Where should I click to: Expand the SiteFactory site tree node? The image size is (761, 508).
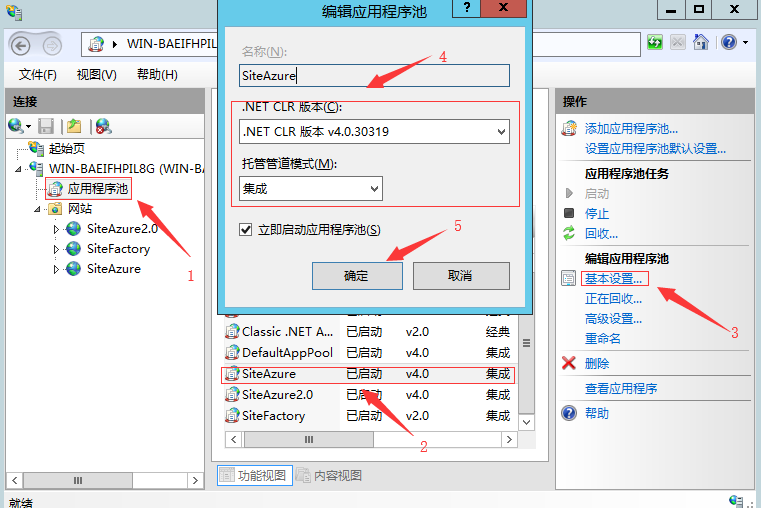(x=56, y=249)
